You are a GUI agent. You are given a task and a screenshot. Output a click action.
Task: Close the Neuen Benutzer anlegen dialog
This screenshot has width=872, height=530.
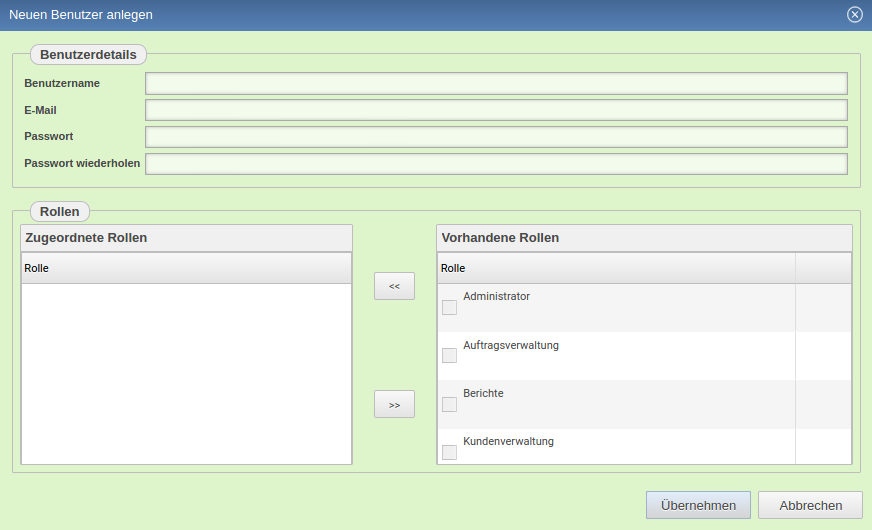pos(854,14)
